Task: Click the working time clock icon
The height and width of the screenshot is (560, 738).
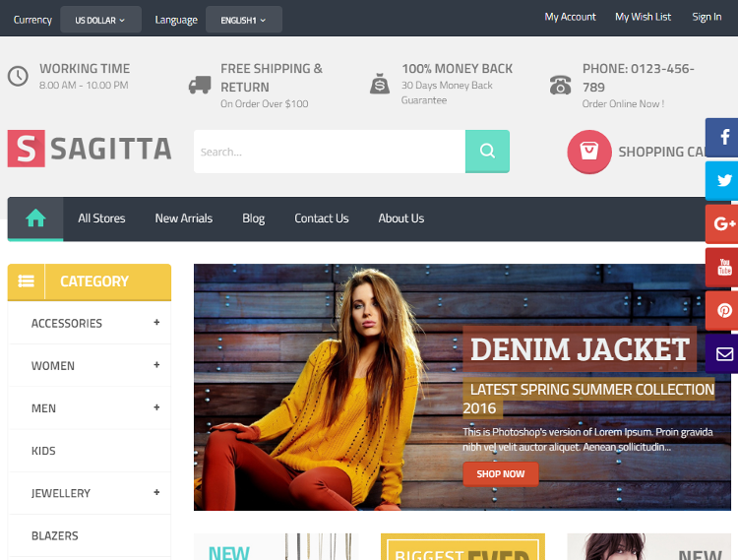Action: click(18, 76)
